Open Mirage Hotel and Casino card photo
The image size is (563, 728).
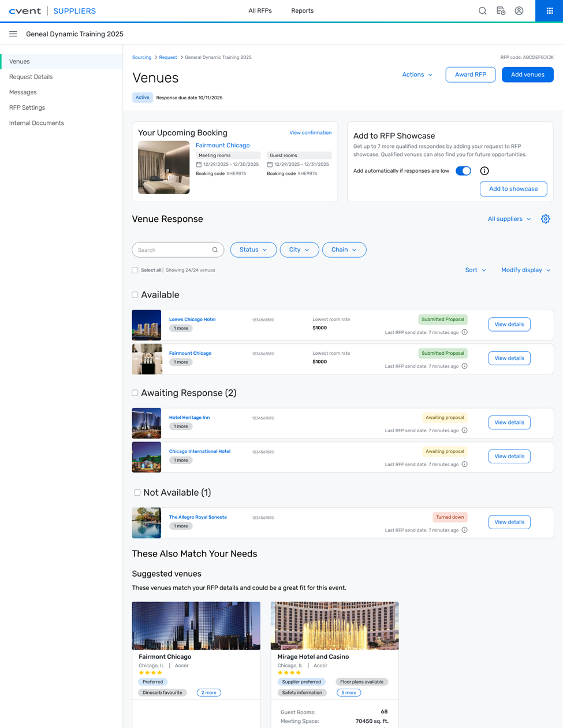click(335, 626)
